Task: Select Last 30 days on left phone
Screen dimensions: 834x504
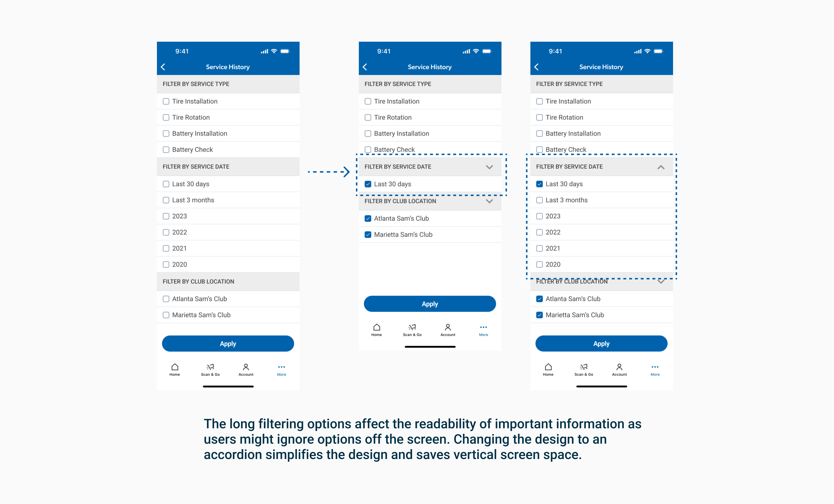Action: click(166, 184)
